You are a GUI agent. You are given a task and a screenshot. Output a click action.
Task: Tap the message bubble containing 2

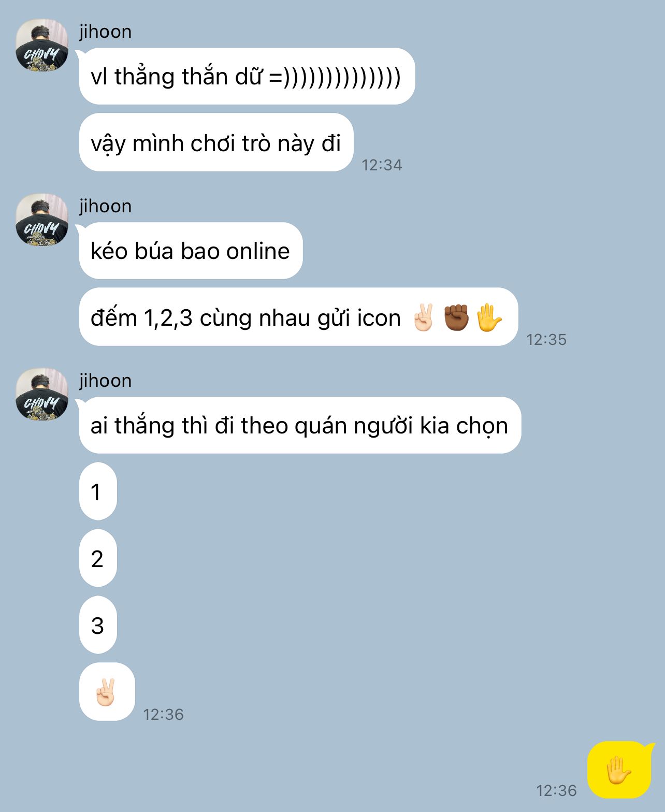coord(98,558)
